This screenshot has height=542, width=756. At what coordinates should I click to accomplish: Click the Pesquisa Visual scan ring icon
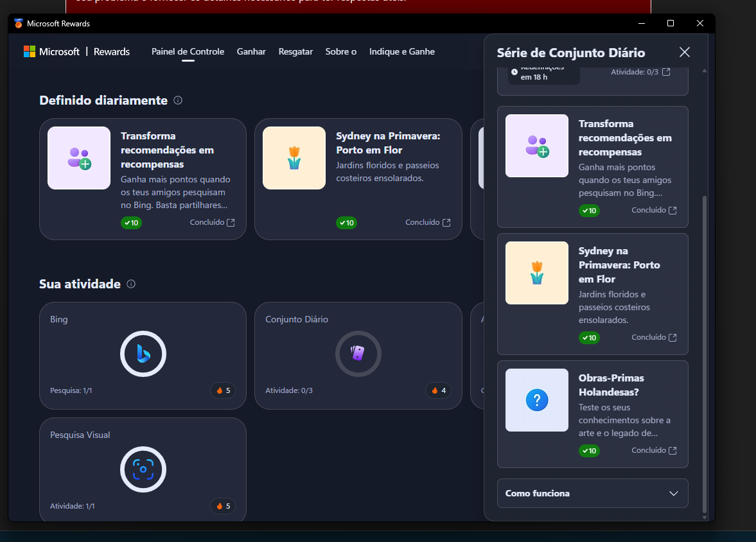[143, 469]
